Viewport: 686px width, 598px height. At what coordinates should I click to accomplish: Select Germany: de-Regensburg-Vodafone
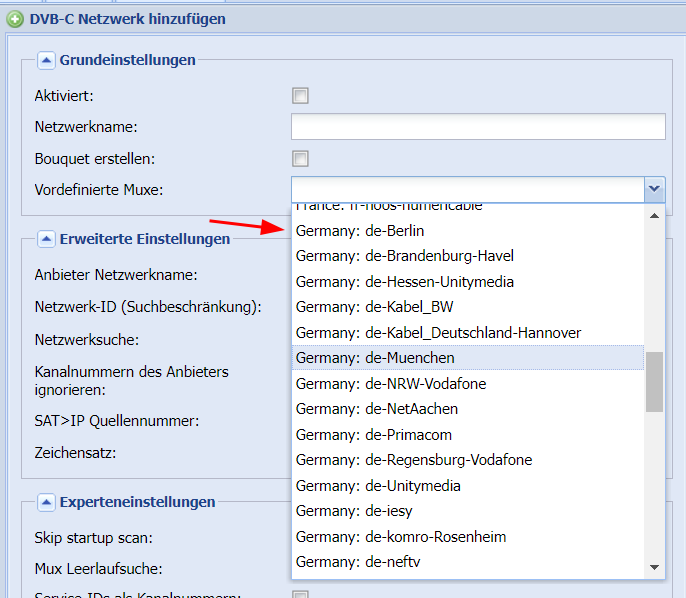(468, 460)
